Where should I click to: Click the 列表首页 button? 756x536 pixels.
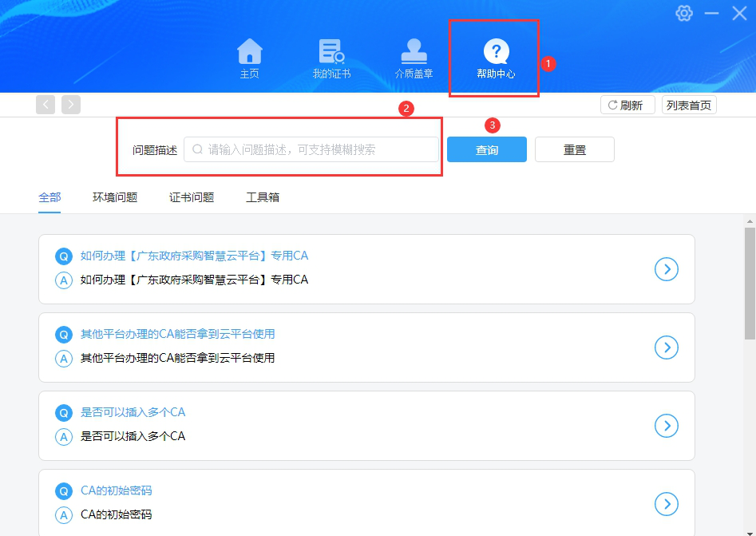(x=689, y=105)
